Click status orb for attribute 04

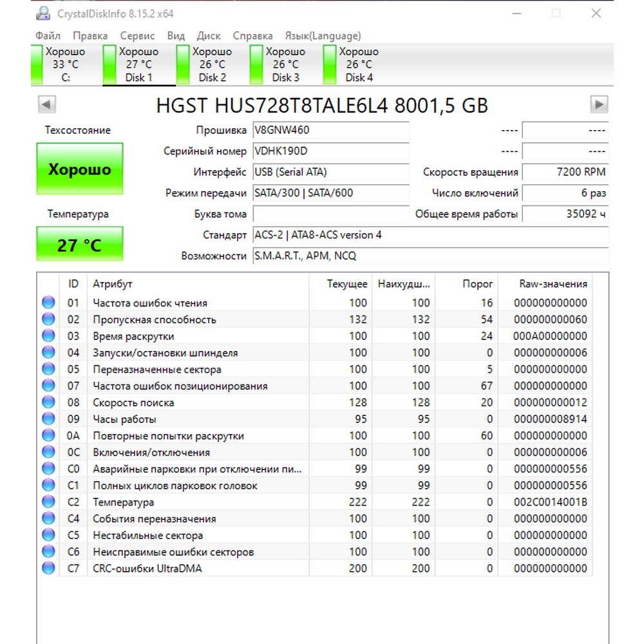[48, 352]
